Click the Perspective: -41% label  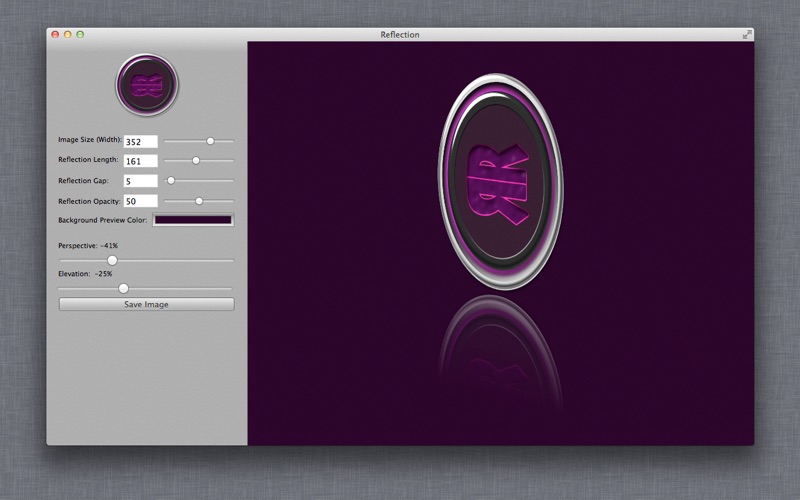click(88, 245)
